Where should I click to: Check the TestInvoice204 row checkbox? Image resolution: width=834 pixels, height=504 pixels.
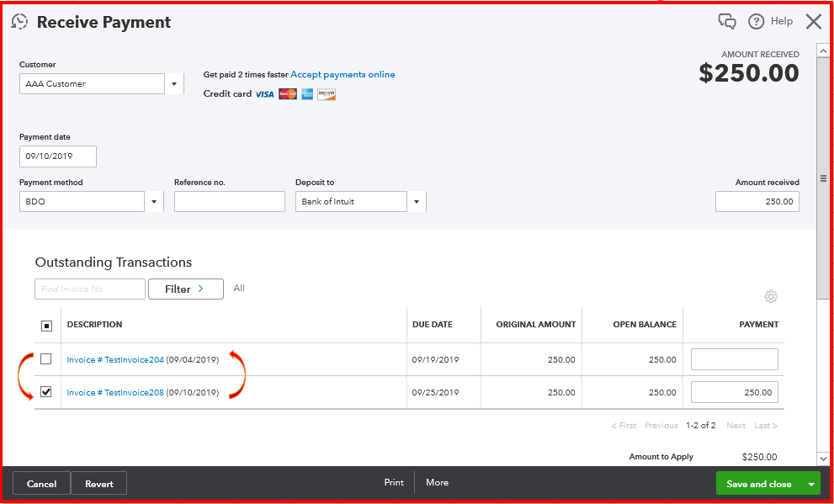click(x=46, y=359)
